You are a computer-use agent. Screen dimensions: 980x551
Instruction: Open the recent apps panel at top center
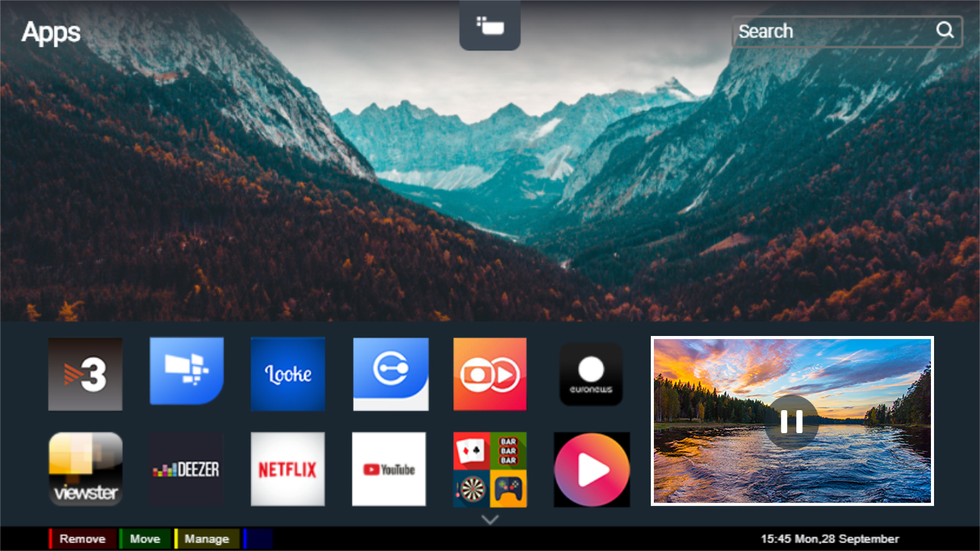pyautogui.click(x=489, y=24)
